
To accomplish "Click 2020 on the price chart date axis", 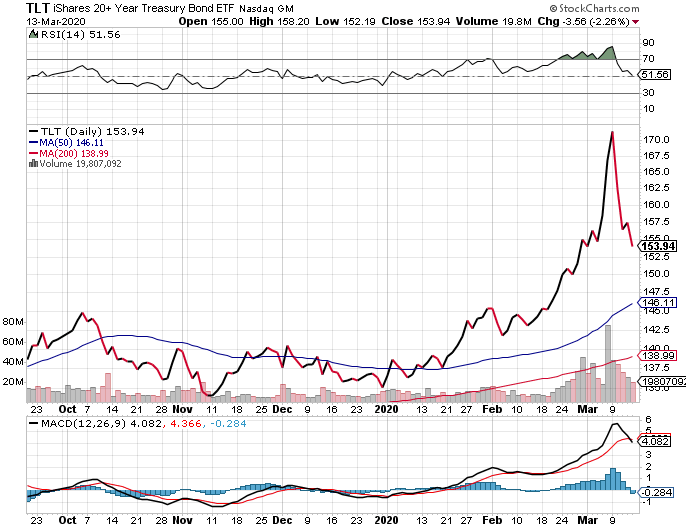I will pyautogui.click(x=386, y=409).
